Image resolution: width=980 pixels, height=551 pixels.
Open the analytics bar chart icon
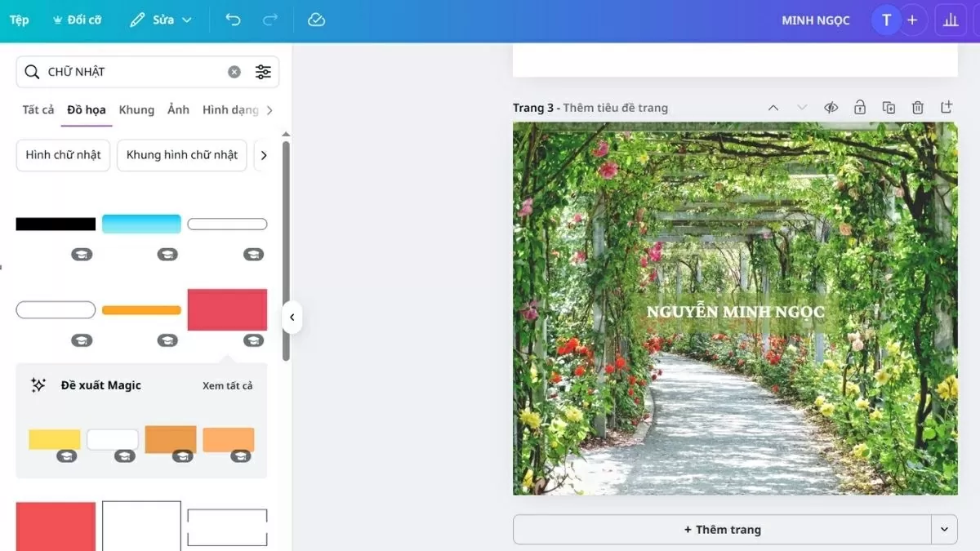point(950,20)
